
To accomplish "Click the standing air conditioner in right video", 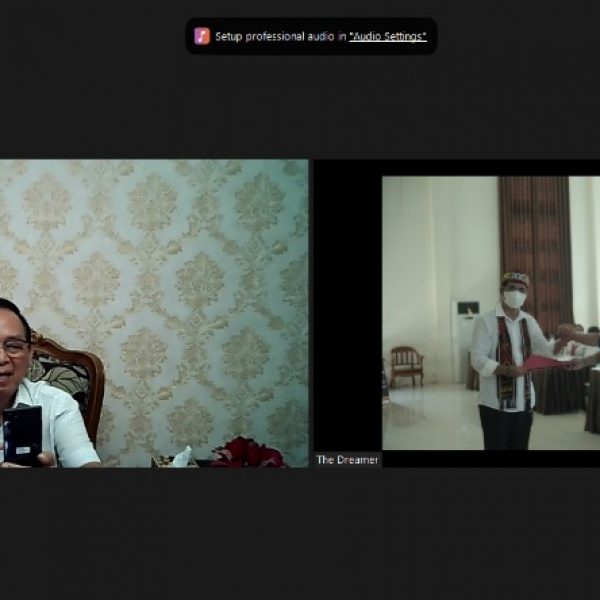I will pos(465,340).
